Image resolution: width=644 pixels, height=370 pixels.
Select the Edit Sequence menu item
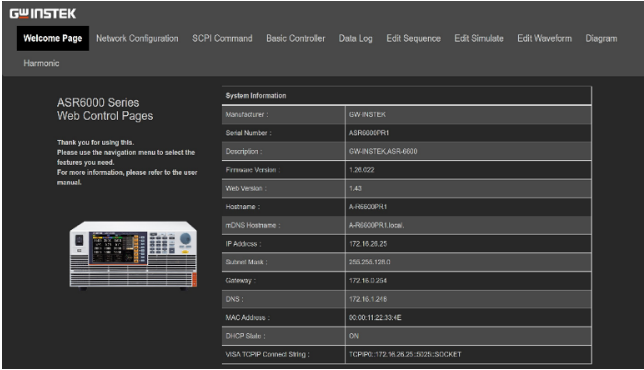coord(413,38)
